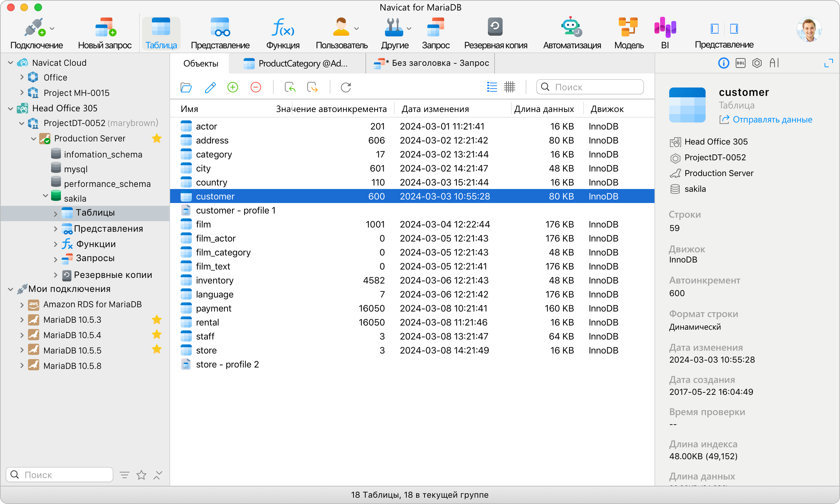Click the green add table icon
Image resolution: width=840 pixels, height=504 pixels.
(233, 87)
